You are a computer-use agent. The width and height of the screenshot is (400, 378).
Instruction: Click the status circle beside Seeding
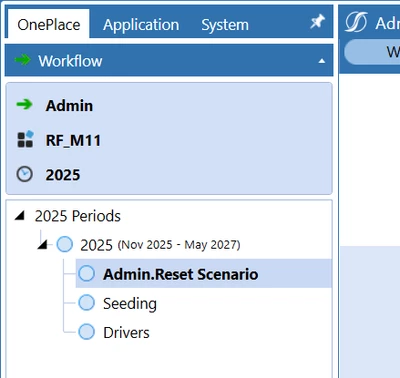tap(87, 303)
